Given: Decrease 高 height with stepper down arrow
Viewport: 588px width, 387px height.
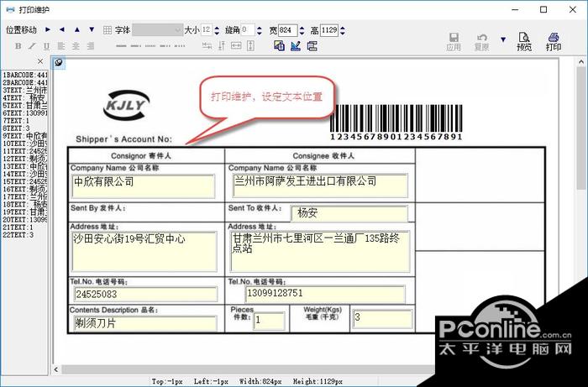Looking at the screenshot, I should coord(343,33).
